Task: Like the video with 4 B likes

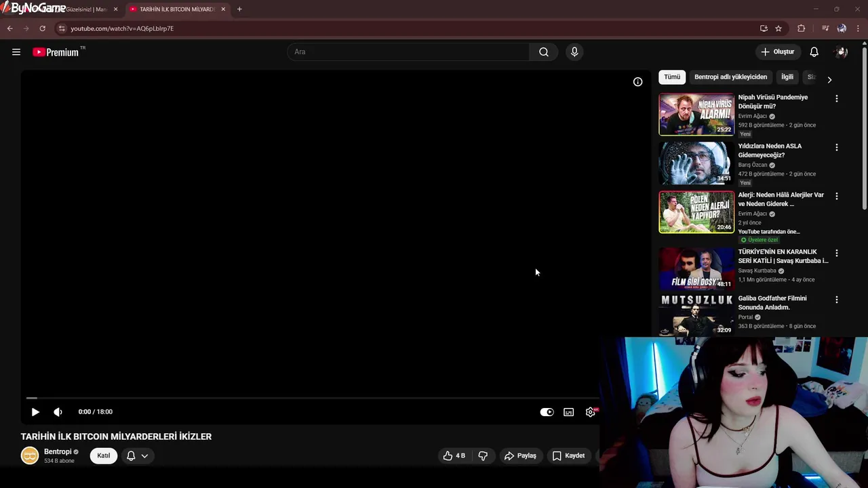Action: click(x=454, y=456)
